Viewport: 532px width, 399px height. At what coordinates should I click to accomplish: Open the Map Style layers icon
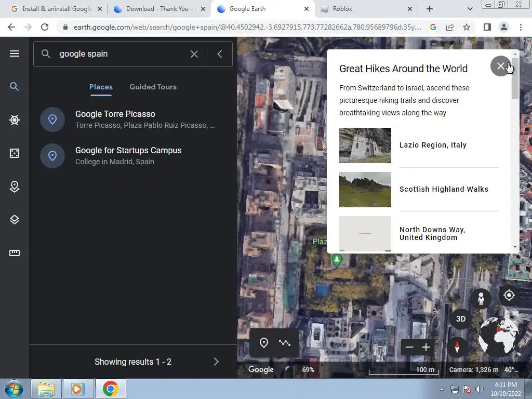coord(14,220)
